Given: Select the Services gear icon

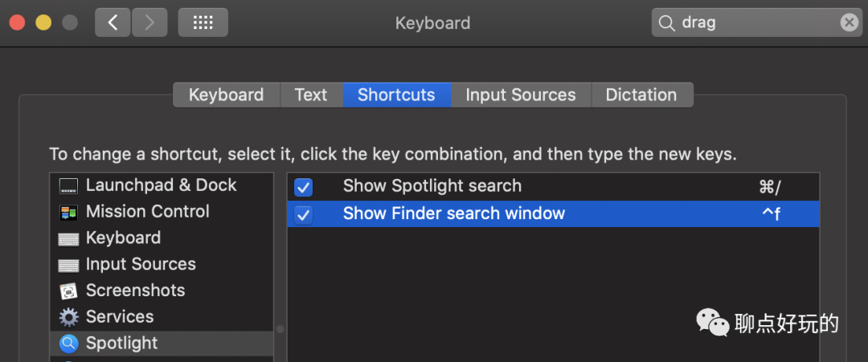Looking at the screenshot, I should [68, 317].
